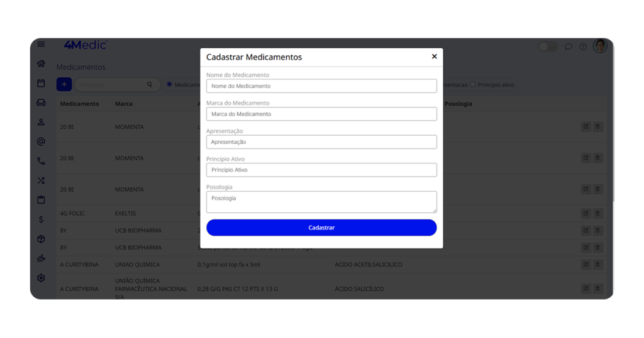Edit the A CURITYBINA Uniao Quimica row
644x338 pixels.
click(x=586, y=264)
